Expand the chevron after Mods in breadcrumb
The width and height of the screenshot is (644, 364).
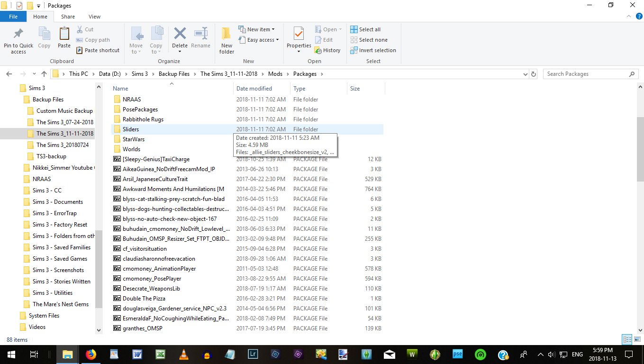coord(288,74)
